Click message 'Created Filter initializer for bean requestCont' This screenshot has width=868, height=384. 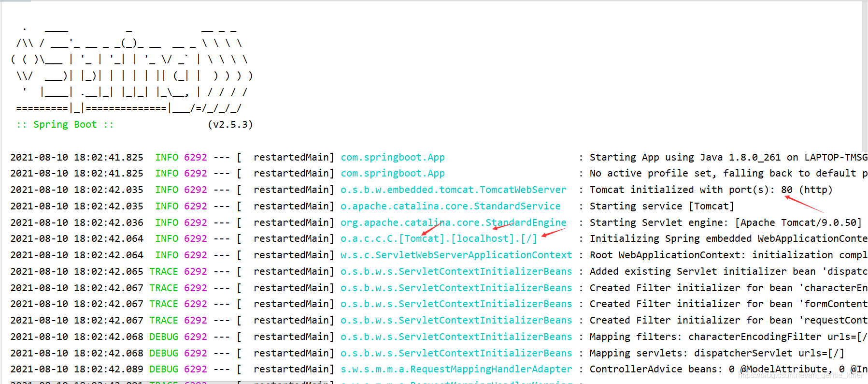[728, 320]
